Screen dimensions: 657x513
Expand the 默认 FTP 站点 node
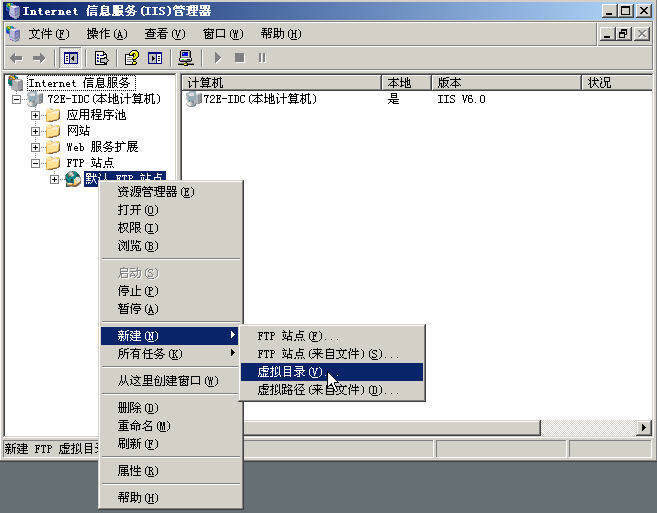[54, 179]
